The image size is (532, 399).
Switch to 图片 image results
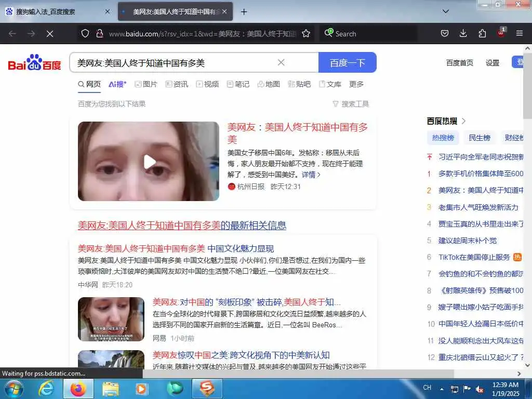[x=146, y=84]
